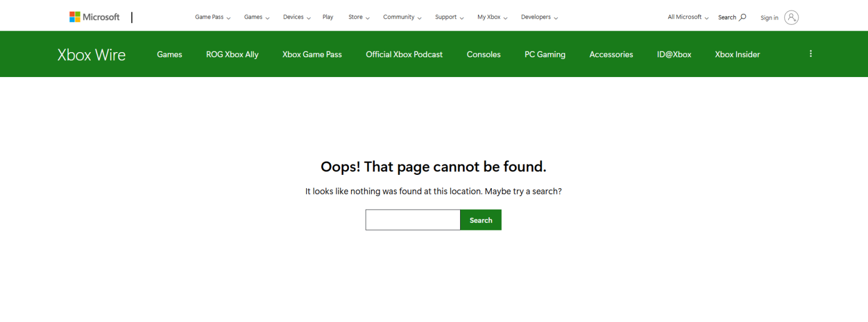This screenshot has height=322, width=868.
Task: Expand the Games dropdown in top navigation
Action: pos(256,17)
